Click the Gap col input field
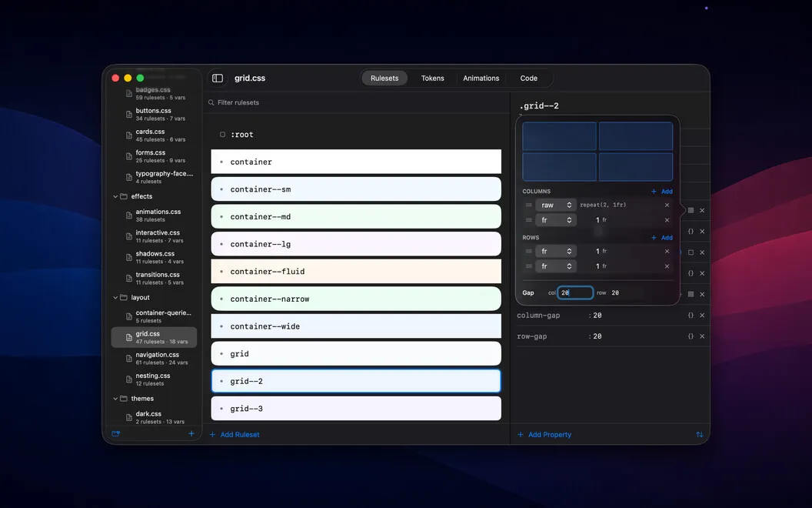 tap(575, 293)
